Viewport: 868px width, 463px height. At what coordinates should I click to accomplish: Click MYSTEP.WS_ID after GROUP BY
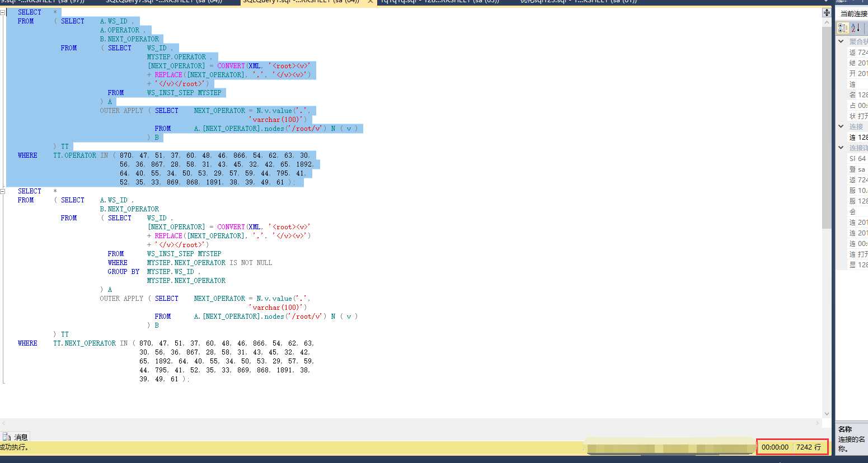[171, 272]
